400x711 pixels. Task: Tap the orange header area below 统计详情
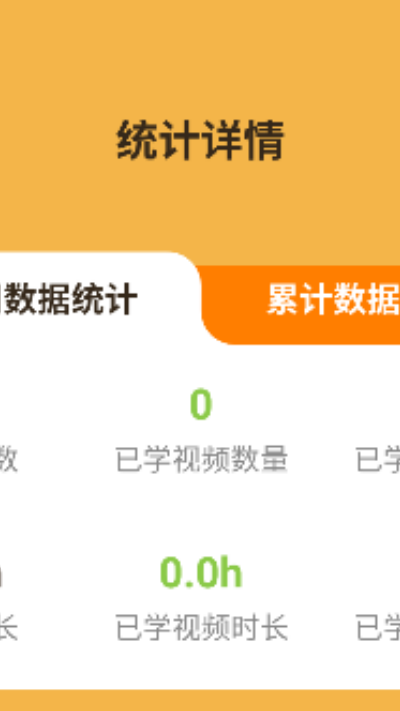[x=200, y=209]
